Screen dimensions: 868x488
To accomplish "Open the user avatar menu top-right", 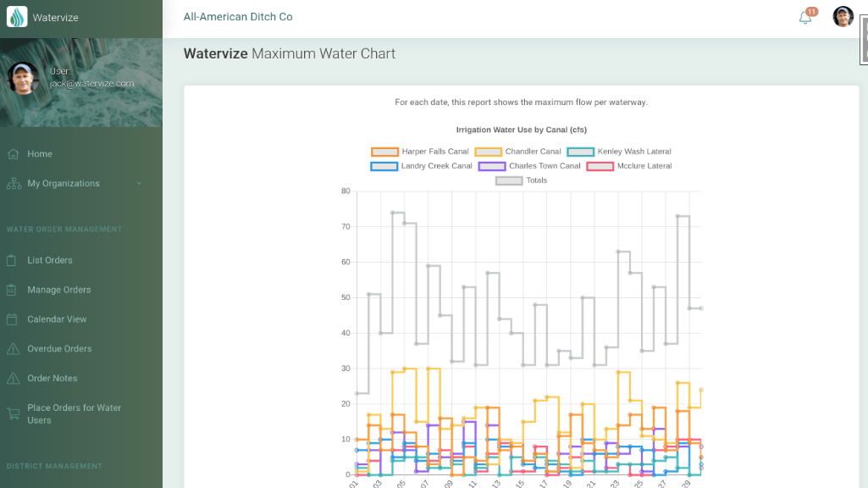I will tap(843, 17).
